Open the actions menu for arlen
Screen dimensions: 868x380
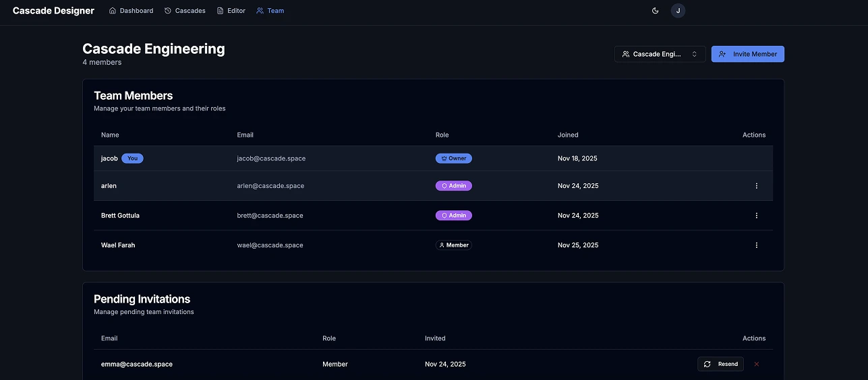[756, 186]
